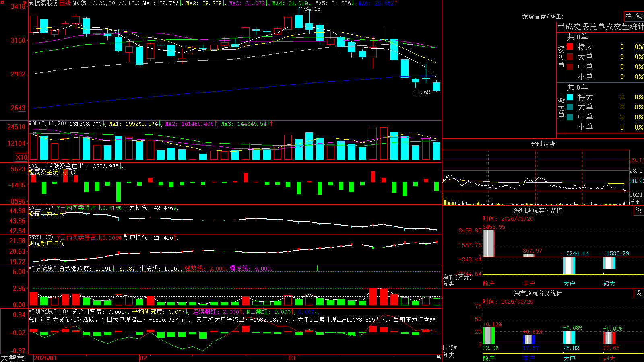Click the 17.57 中户 ratio bar
Screen dimensions: 644x362
coord(528,339)
